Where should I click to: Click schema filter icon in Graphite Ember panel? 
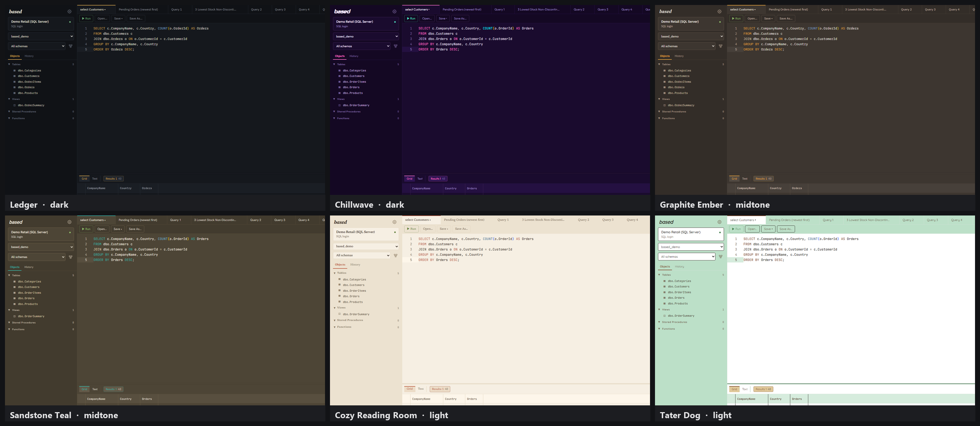point(720,46)
